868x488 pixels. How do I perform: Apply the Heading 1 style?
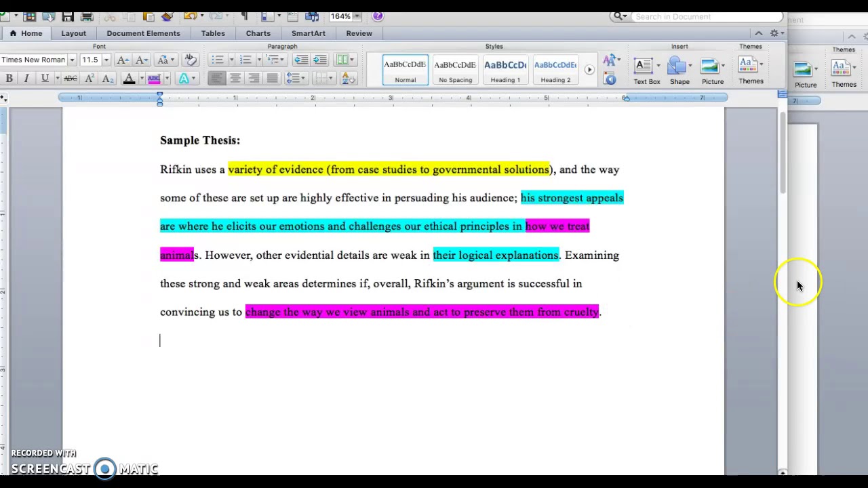click(505, 70)
